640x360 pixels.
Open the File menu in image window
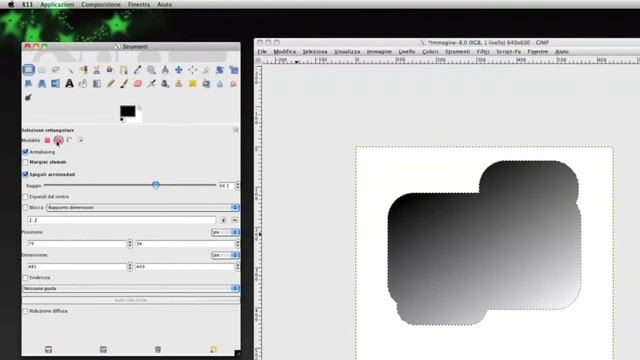tap(262, 52)
